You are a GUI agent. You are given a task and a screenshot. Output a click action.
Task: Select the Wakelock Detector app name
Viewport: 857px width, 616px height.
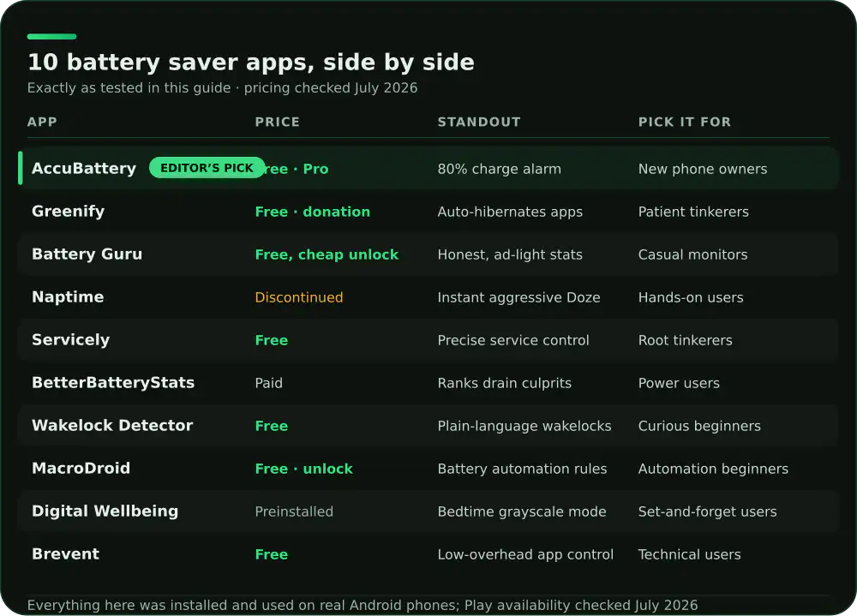coord(112,425)
